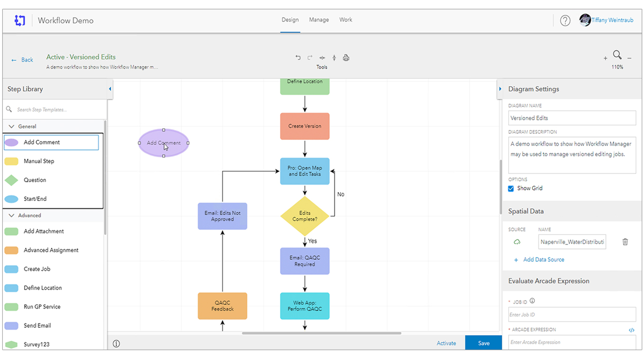The height and width of the screenshot is (362, 644).
Task: Select the Add Comment template in library
Action: click(x=51, y=143)
